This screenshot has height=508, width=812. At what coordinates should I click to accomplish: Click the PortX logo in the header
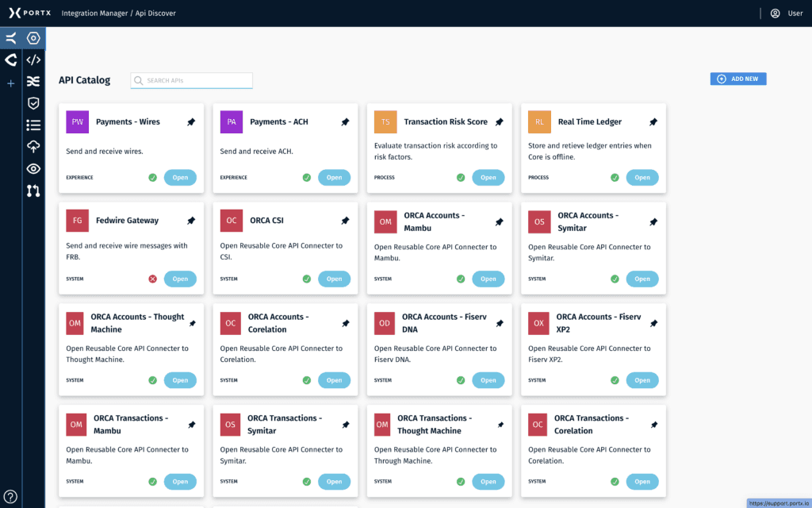pyautogui.click(x=29, y=13)
